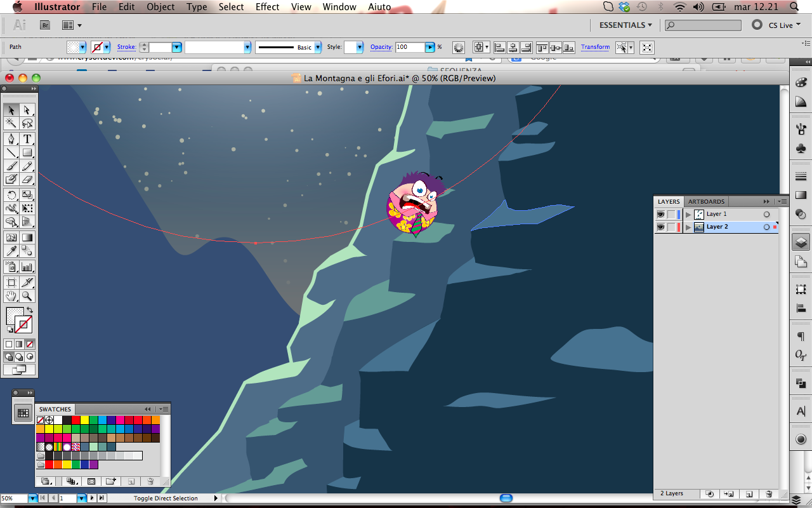Select the Column Graph tool

point(27,267)
